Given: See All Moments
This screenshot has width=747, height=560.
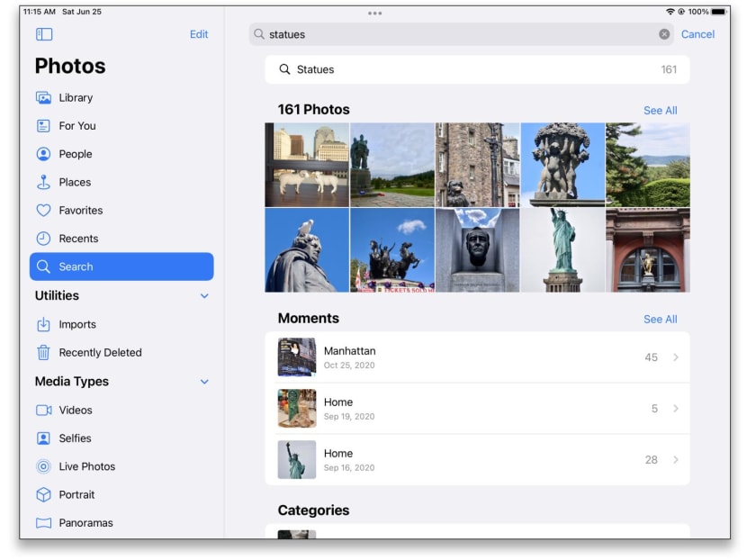Looking at the screenshot, I should pos(661,320).
